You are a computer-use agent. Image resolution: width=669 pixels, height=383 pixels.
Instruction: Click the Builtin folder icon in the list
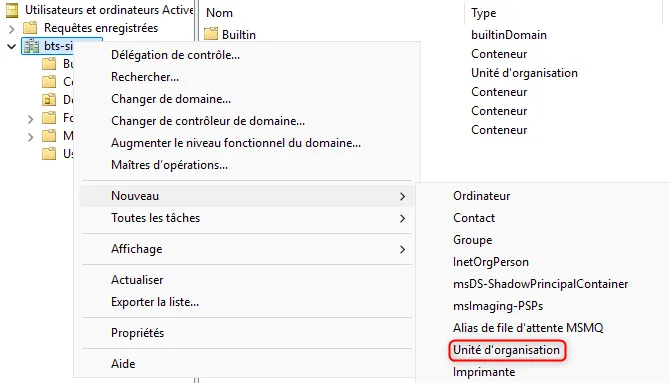coord(211,34)
